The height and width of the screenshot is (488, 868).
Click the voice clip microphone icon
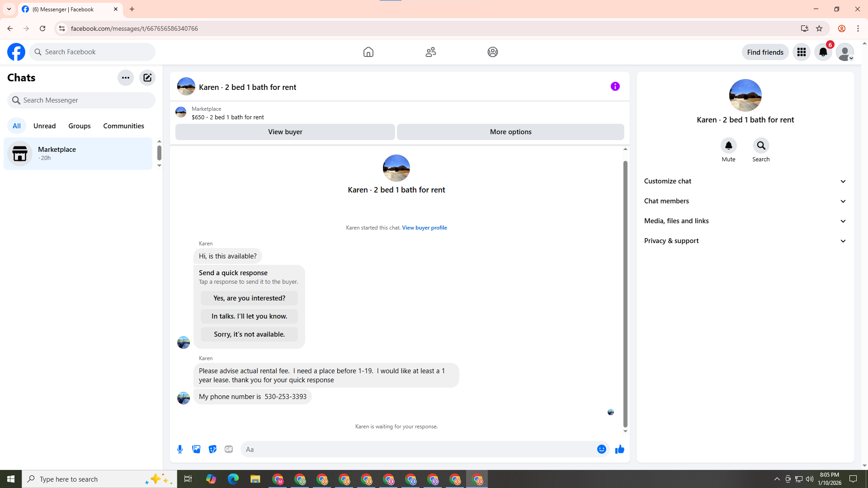click(x=180, y=449)
